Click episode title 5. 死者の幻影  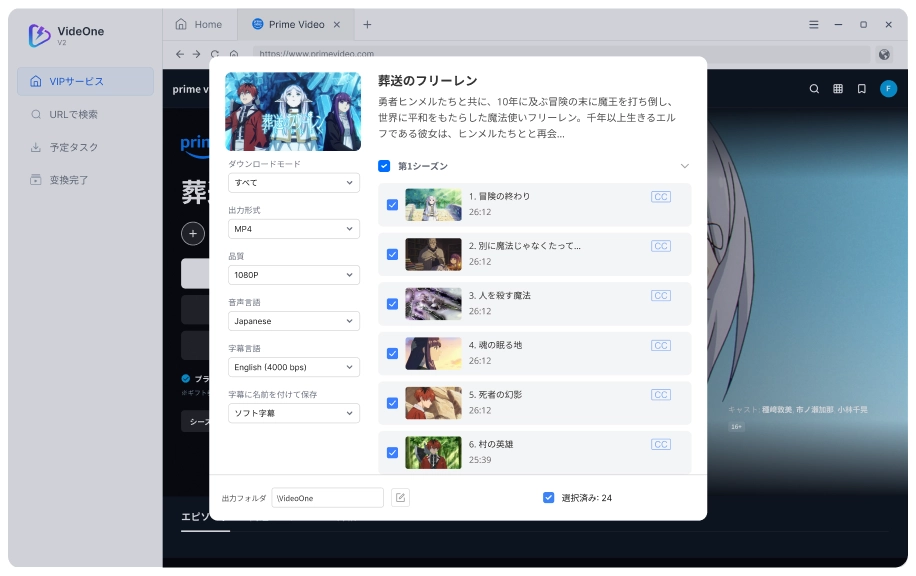click(x=495, y=395)
